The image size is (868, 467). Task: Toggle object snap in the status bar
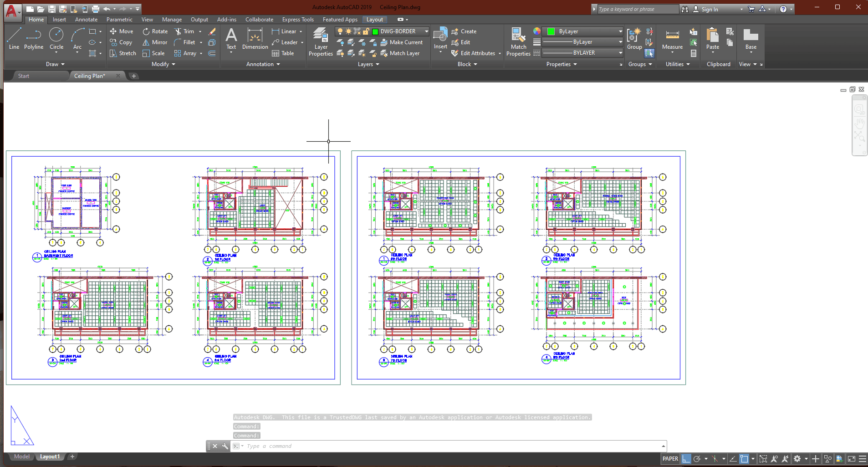tap(744, 459)
